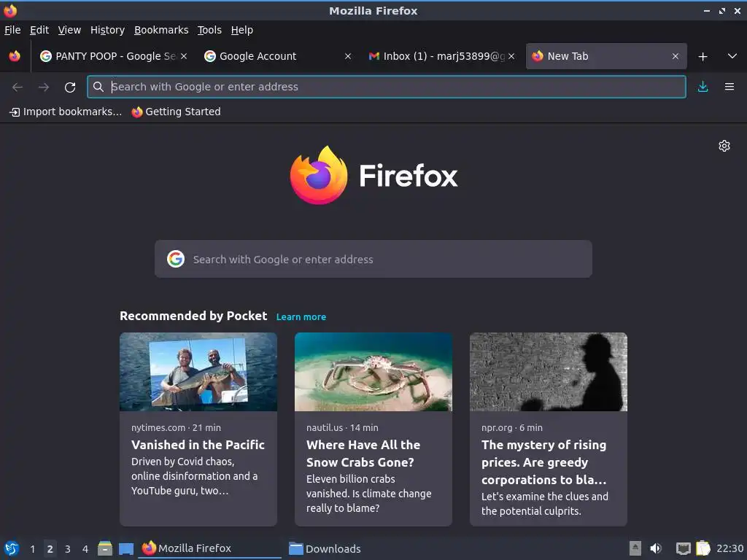This screenshot has width=747, height=560.
Task: Click the search magnifier icon in address bar
Action: point(98,87)
